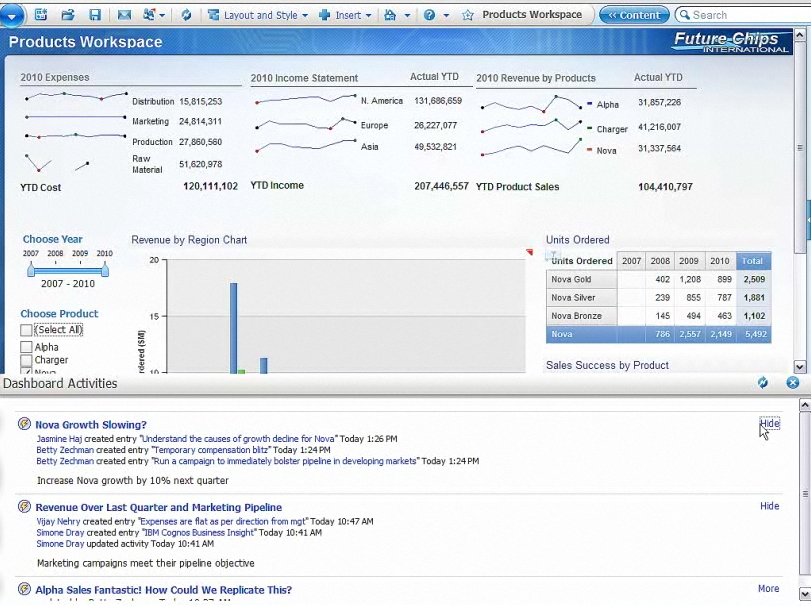Click the dashboard scrollbar up arrow

coord(800,35)
